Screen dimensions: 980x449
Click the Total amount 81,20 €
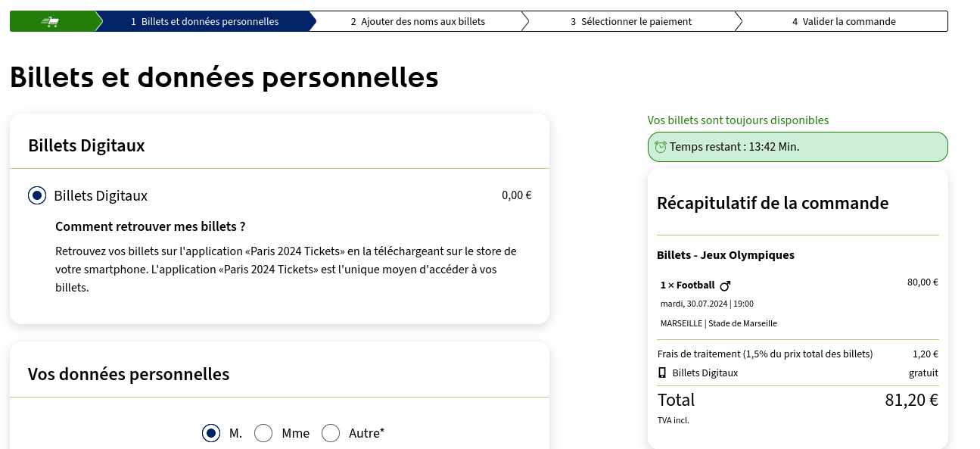tap(911, 400)
